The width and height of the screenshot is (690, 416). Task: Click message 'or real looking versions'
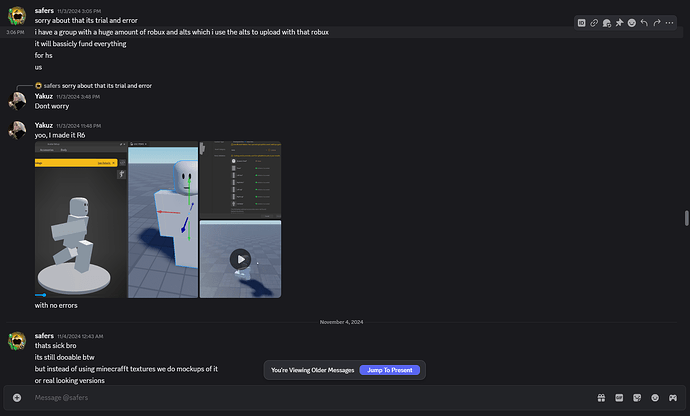click(x=70, y=380)
